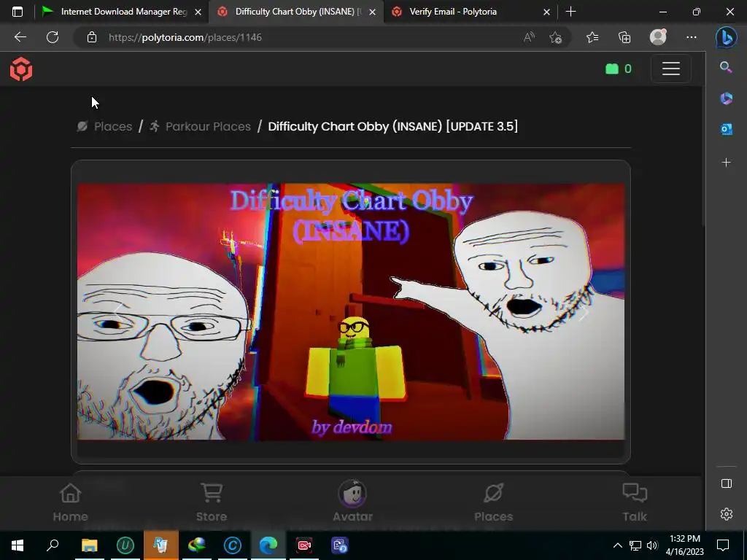Open the browser profile avatar

click(658, 36)
